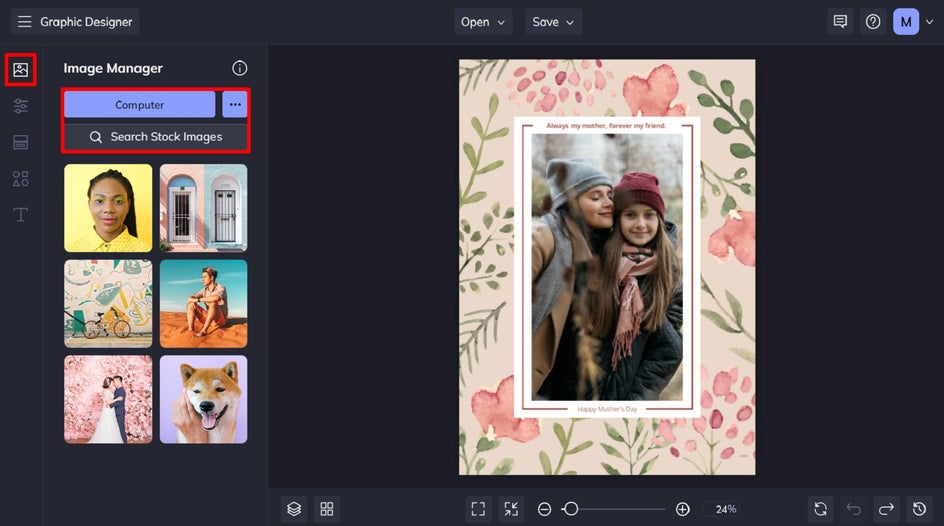Select the Shiba Inu dog thumbnail
This screenshot has width=944, height=526.
click(x=203, y=399)
